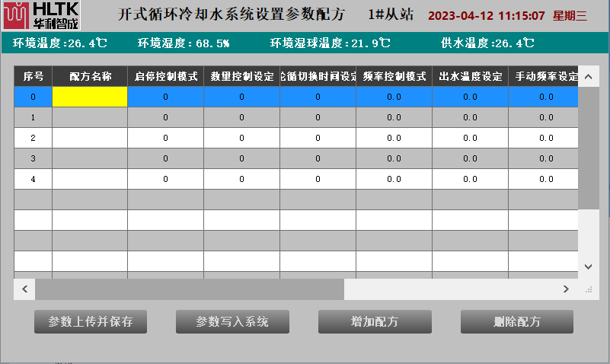Click the 频率控制模式 column header
This screenshot has width=610, height=364.
point(394,76)
